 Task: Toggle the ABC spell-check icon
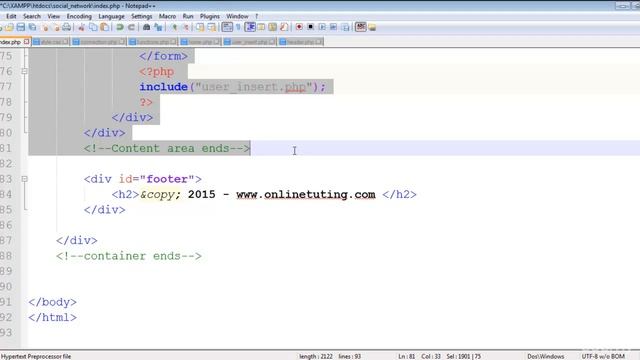point(361,27)
